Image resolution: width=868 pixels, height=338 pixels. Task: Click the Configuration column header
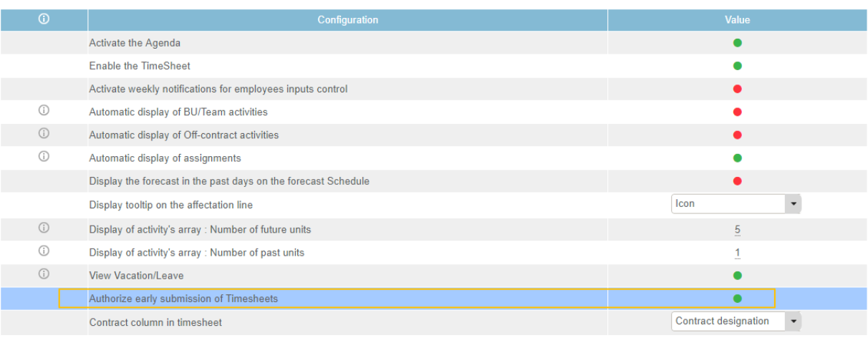click(x=347, y=20)
